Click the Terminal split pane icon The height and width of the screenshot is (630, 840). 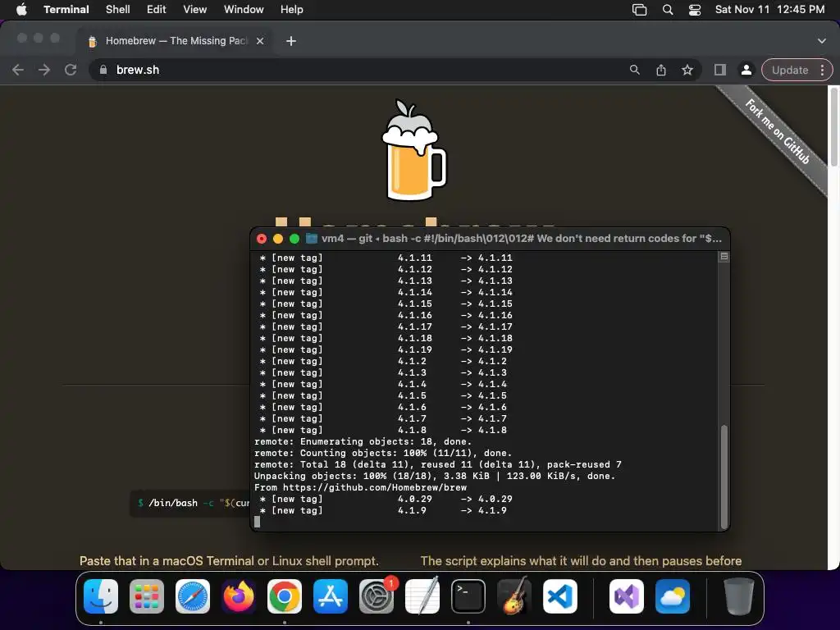724,257
